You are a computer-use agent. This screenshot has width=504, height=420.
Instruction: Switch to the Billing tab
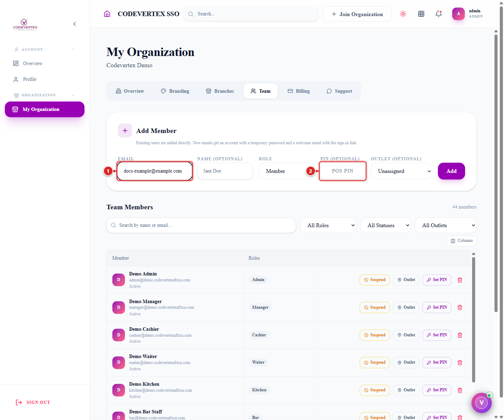point(299,91)
